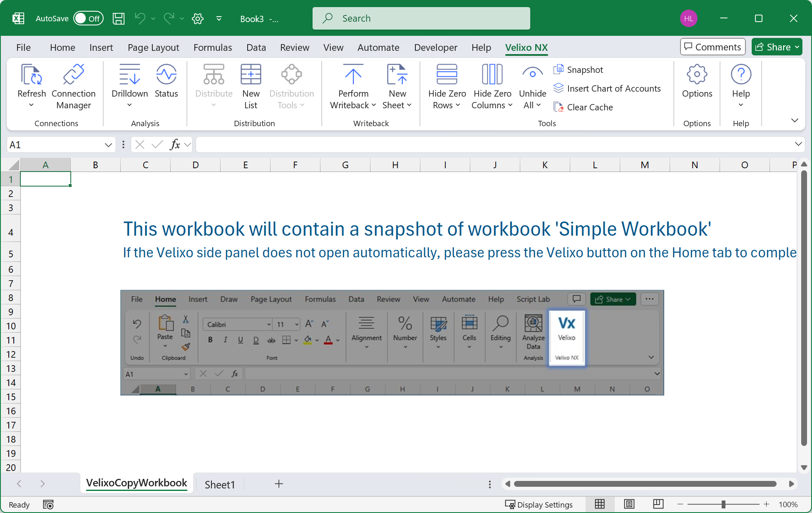Open the Automate tab

[x=378, y=47]
